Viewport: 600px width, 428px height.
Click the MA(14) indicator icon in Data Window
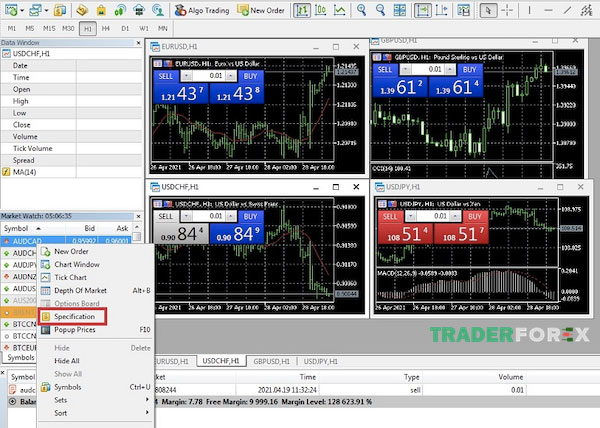6,172
